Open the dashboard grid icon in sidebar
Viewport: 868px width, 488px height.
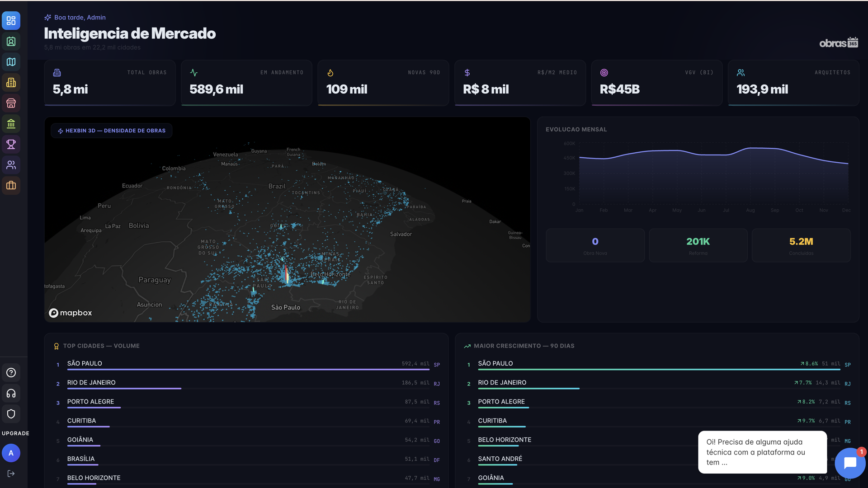point(11,21)
